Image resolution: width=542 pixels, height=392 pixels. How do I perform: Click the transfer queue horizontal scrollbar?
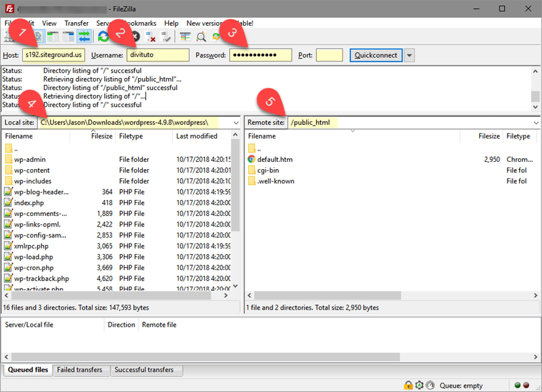(x=206, y=356)
